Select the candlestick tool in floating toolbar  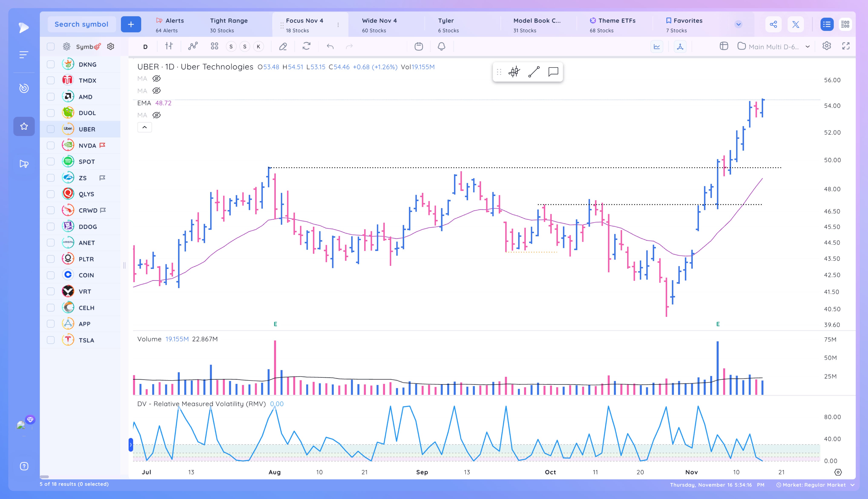pyautogui.click(x=514, y=72)
